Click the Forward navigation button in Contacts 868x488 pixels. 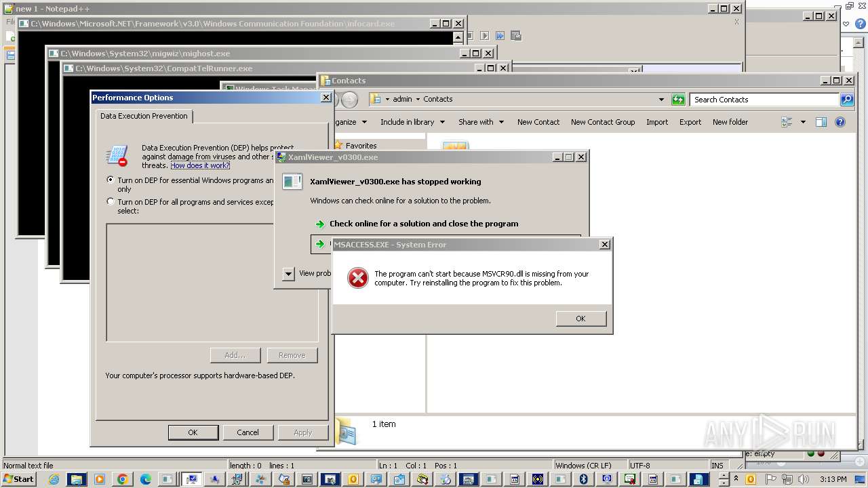tap(349, 100)
